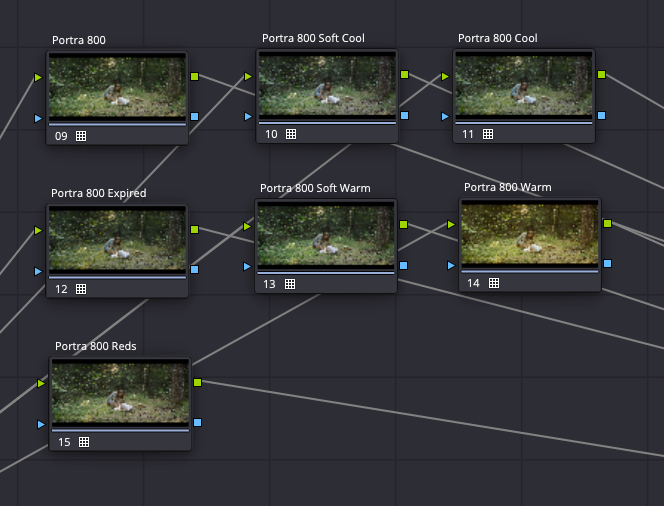This screenshot has height=506, width=664.
Task: Select the Portra 800 Soft Cool node thumbnail
Action: 327,86
